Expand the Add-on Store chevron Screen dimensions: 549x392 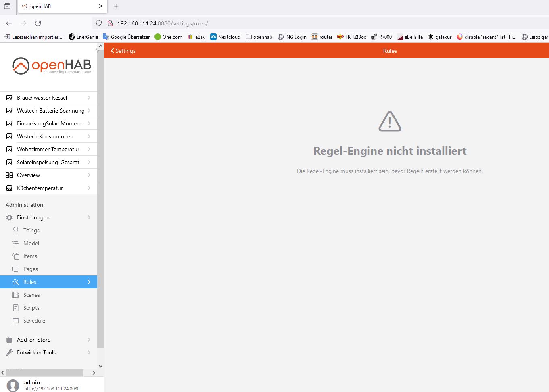[x=89, y=340]
